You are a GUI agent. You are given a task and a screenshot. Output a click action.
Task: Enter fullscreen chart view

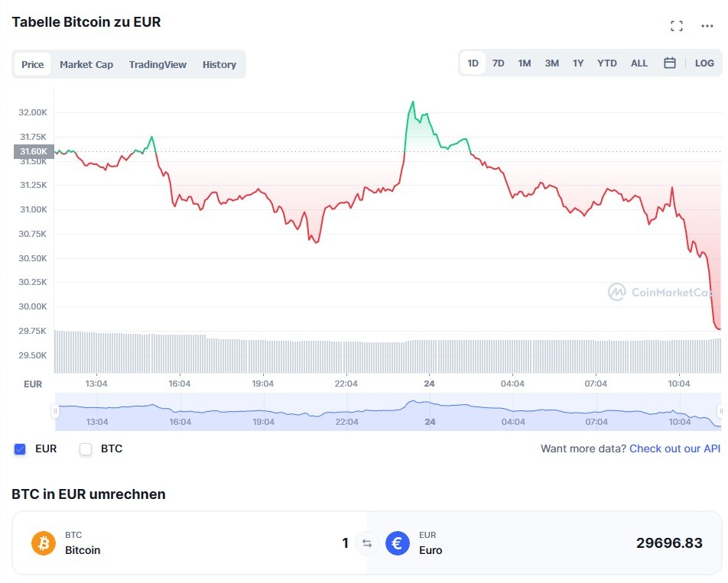(x=676, y=26)
